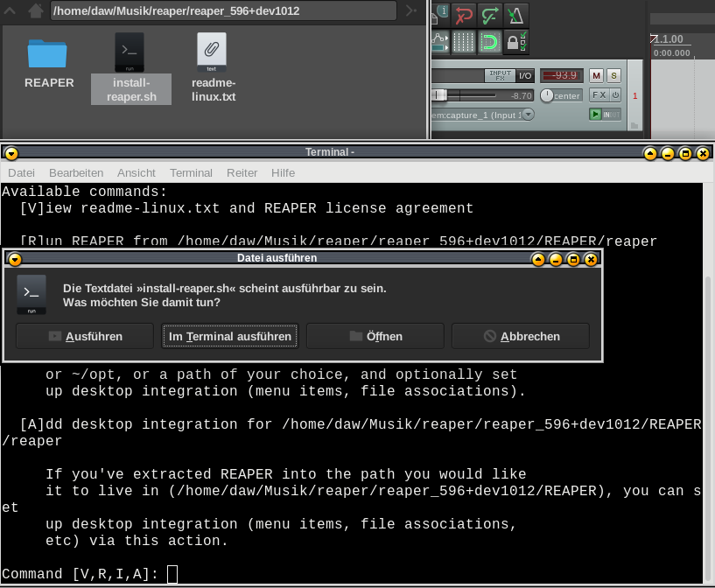Open Terminal Bearbeiten menu
Viewport: 715px width, 588px height.
point(76,173)
